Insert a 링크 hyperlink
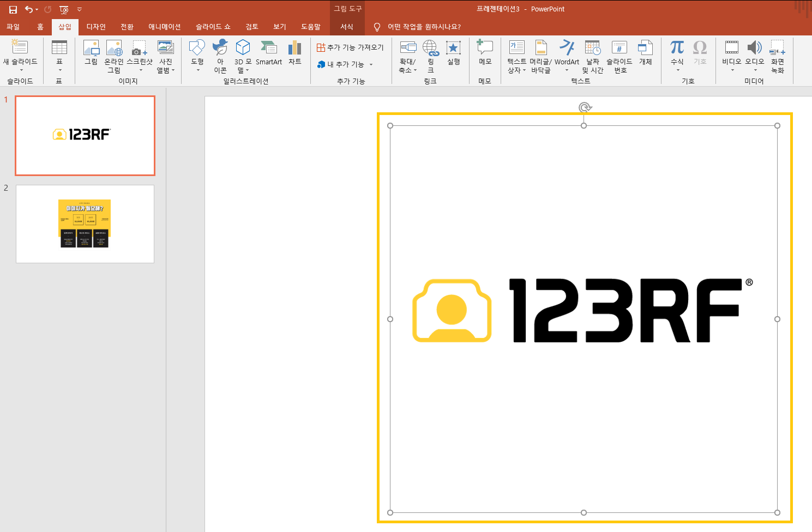Viewport: 812px width, 532px height. click(x=431, y=56)
